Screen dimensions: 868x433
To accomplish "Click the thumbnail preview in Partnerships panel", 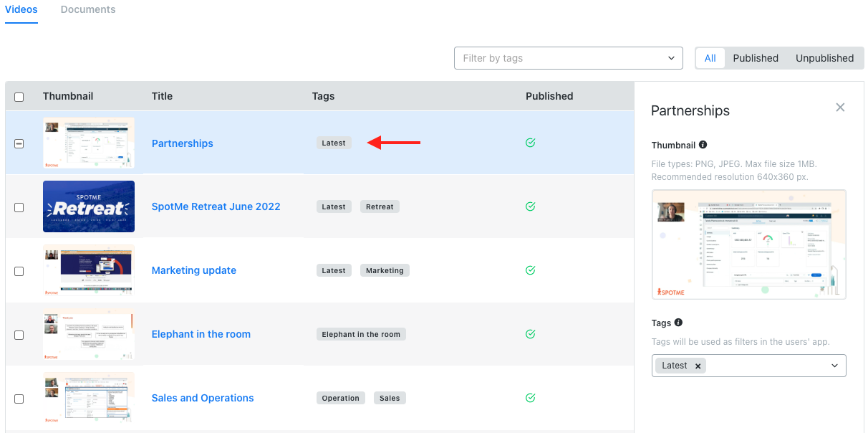I will click(749, 244).
